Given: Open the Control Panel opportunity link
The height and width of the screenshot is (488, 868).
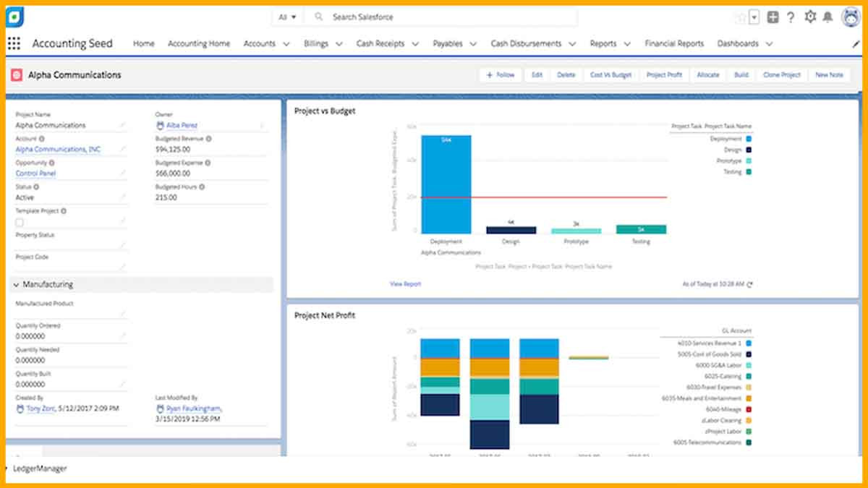Looking at the screenshot, I should [x=35, y=174].
